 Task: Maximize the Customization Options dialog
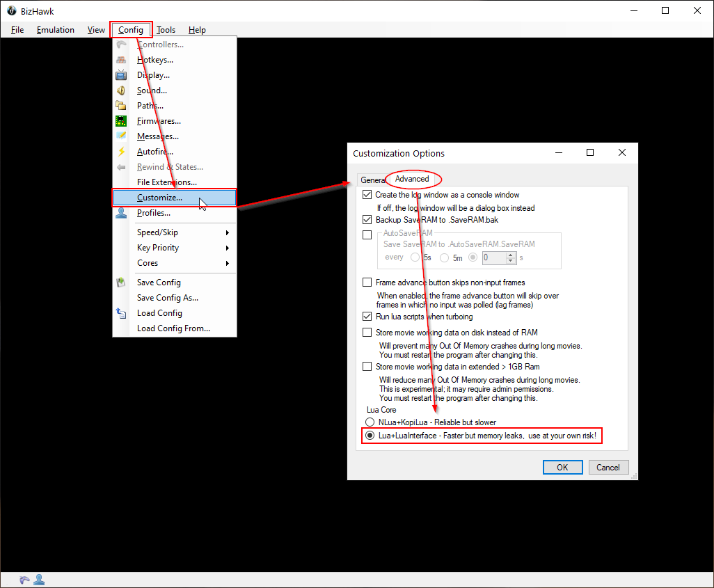(590, 152)
